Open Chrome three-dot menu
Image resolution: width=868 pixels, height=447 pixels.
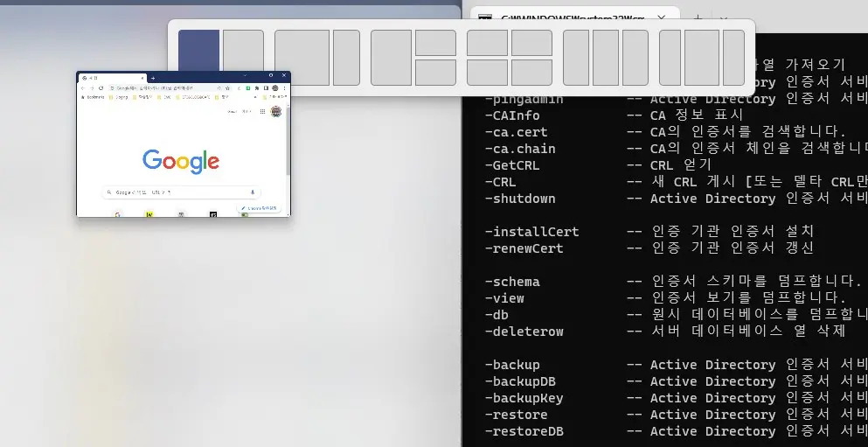(285, 88)
